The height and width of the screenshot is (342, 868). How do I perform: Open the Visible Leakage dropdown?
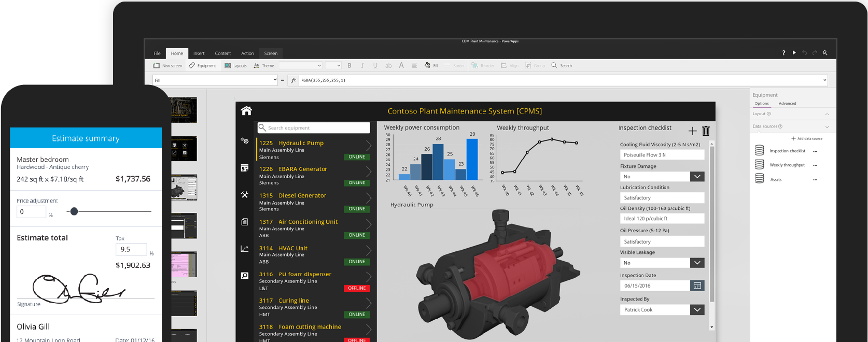[x=697, y=263]
